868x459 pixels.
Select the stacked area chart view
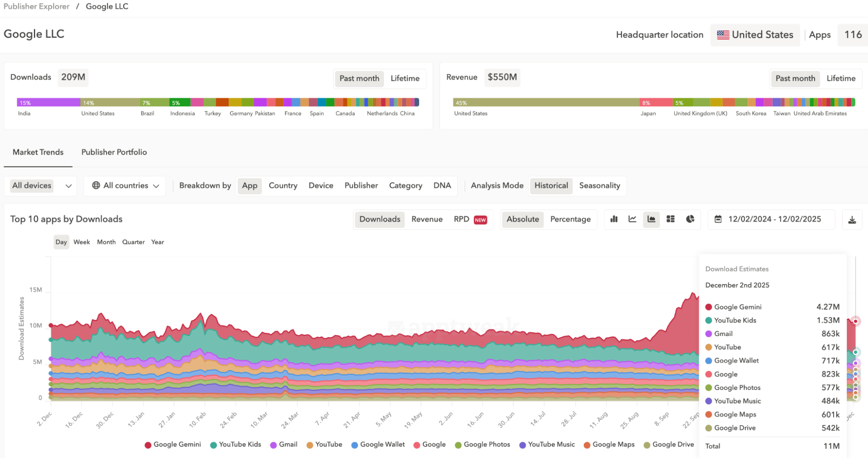click(651, 220)
